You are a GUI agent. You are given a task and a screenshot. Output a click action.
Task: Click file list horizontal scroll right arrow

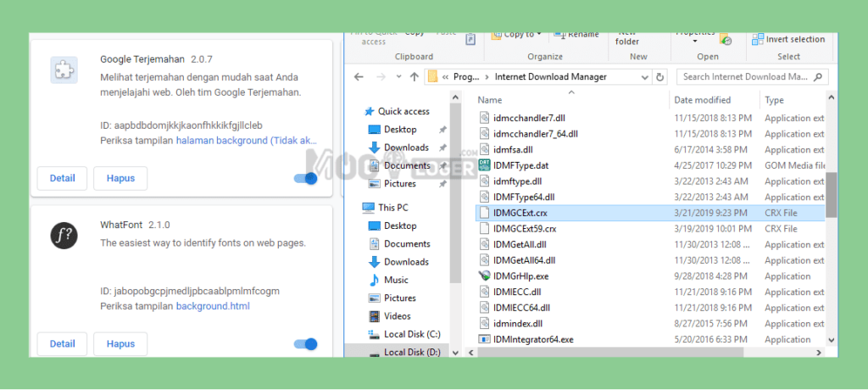point(820,353)
